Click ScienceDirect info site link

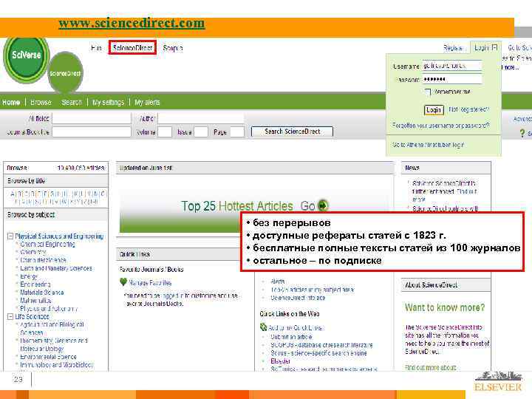(x=298, y=298)
